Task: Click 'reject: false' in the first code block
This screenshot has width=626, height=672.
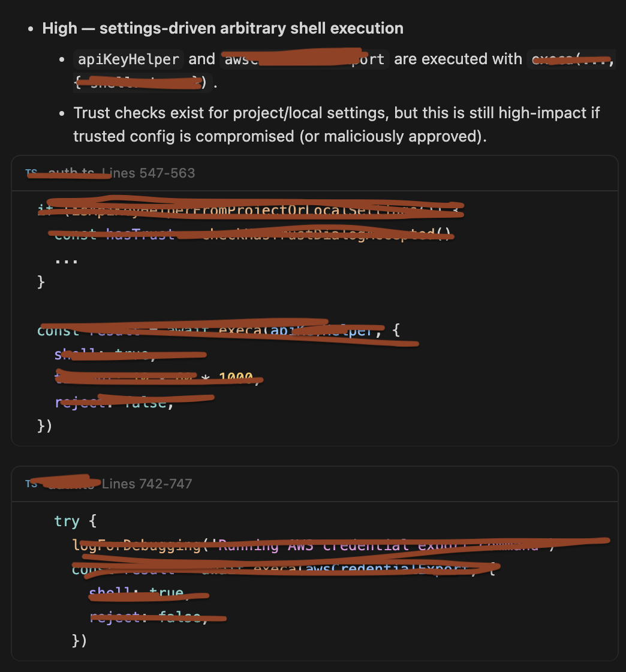Action: (x=114, y=403)
